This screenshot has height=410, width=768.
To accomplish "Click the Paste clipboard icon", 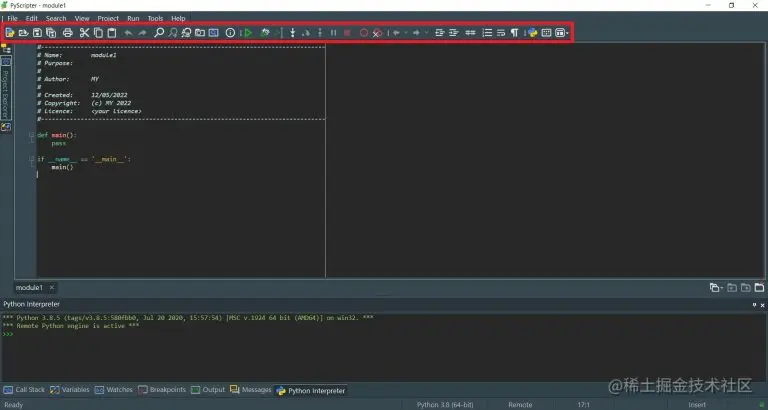I will click(x=112, y=33).
